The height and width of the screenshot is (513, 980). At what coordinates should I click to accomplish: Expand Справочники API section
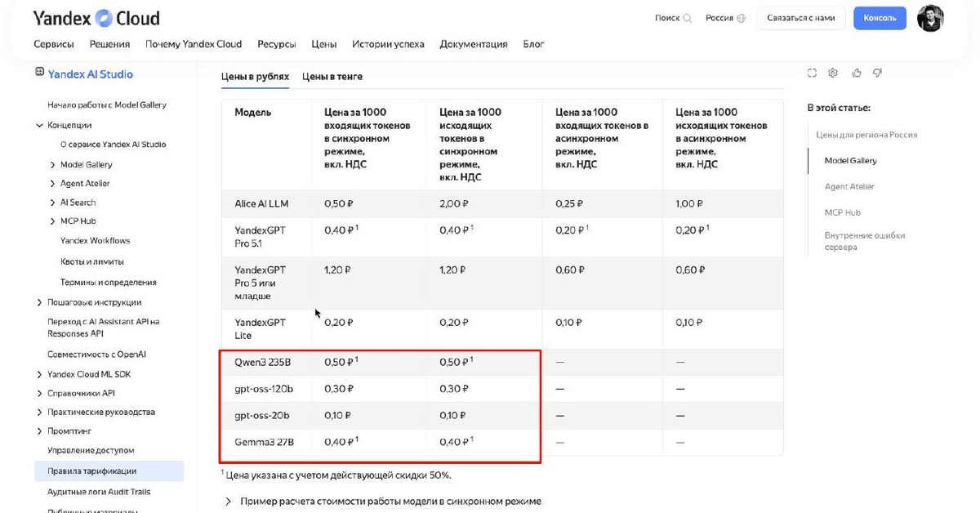(x=39, y=393)
